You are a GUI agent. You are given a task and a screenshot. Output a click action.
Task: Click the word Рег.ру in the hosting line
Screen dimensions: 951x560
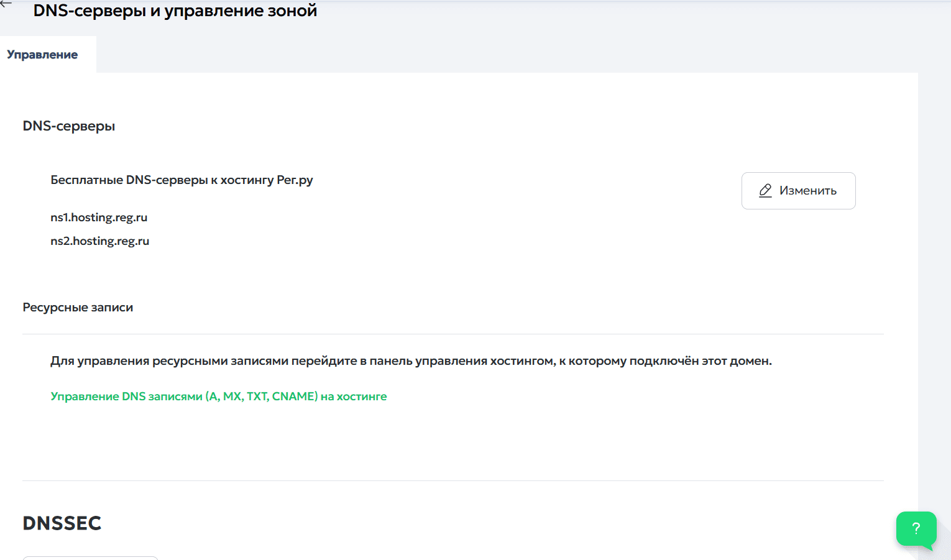[295, 180]
